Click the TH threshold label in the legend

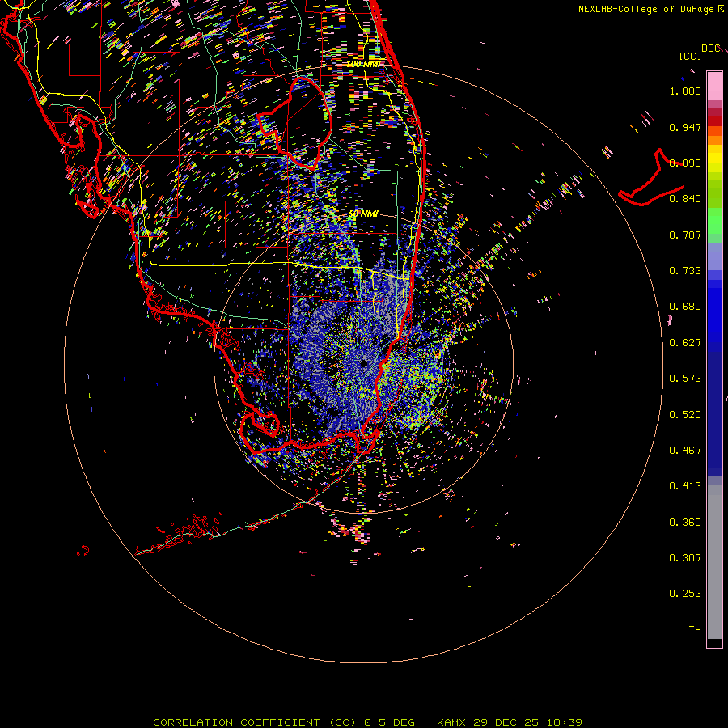click(x=695, y=630)
